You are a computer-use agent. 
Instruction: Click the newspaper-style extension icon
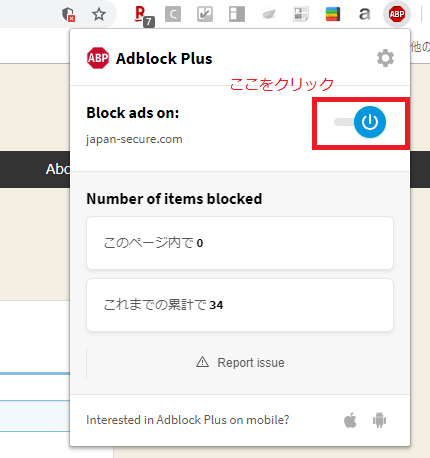pos(301,14)
